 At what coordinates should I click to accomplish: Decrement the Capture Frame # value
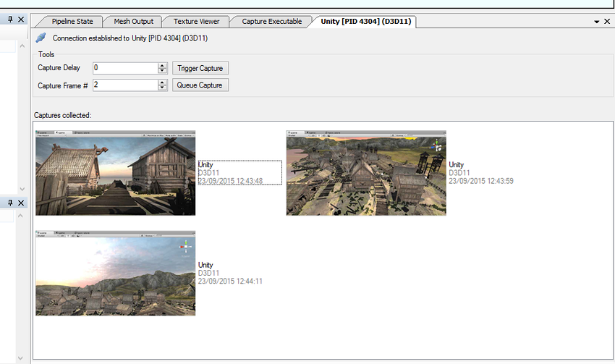tap(162, 88)
